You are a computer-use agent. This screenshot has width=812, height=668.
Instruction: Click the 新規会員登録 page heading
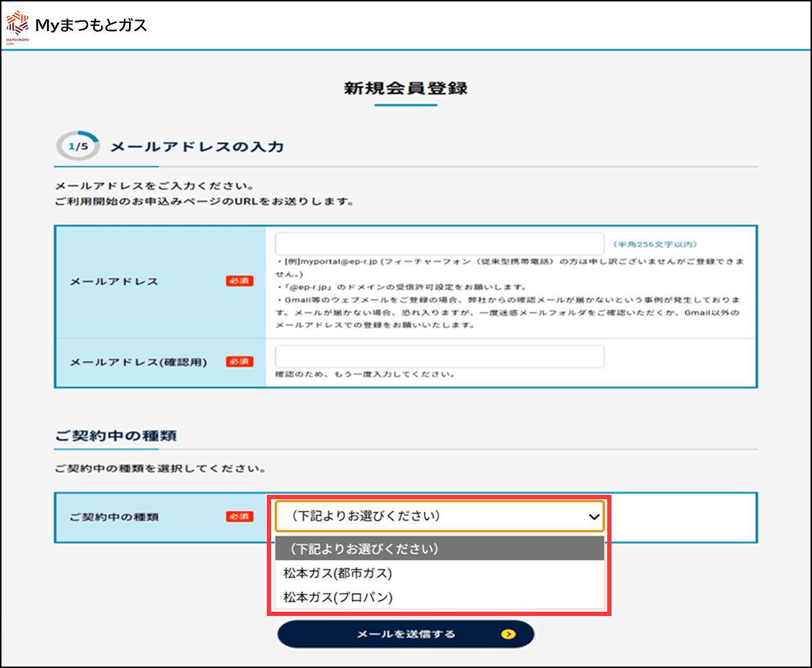click(406, 88)
